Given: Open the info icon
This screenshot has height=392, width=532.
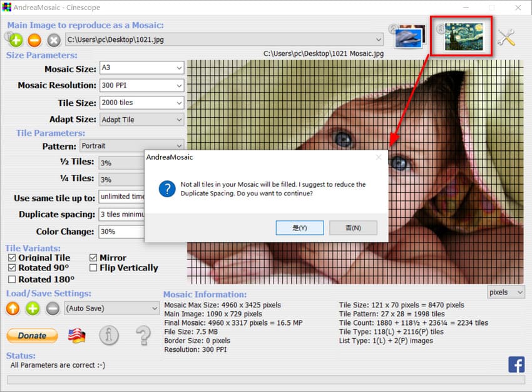Looking at the screenshot, I should [109, 335].
